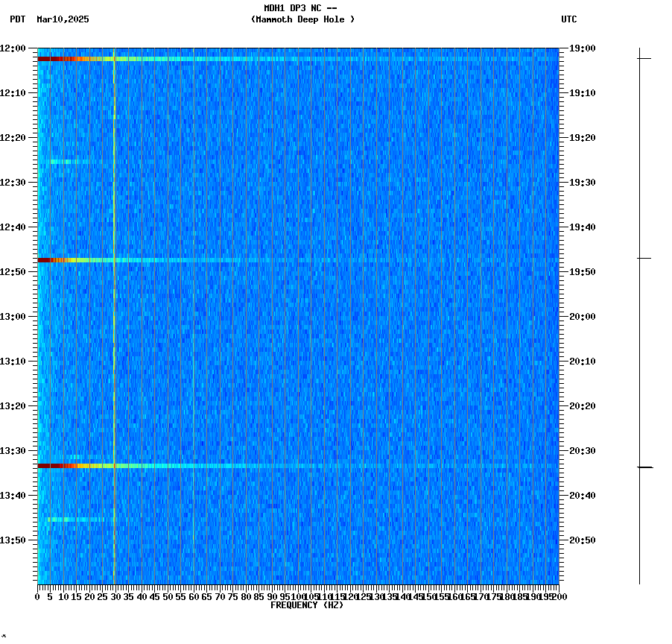Click the FREQUENCY (HZ) axis label
The width and height of the screenshot is (672, 644).
pos(307,605)
